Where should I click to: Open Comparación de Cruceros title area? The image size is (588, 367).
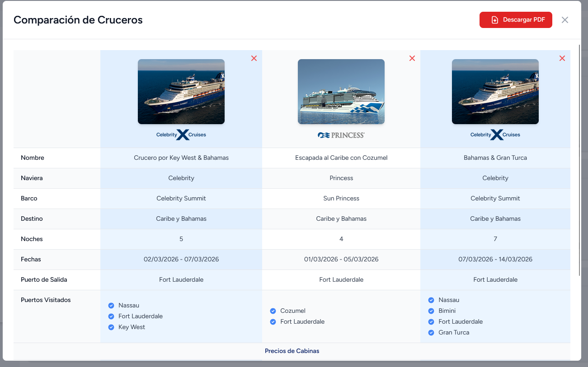click(78, 20)
